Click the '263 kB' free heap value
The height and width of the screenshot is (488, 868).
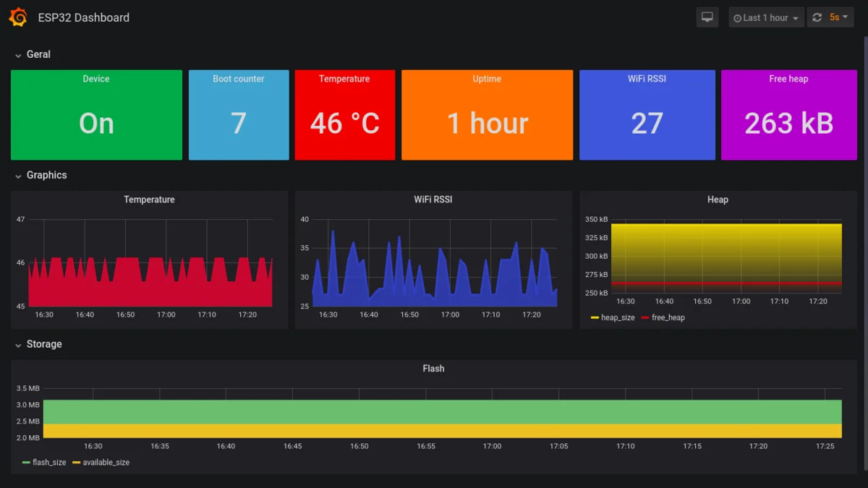[788, 124]
